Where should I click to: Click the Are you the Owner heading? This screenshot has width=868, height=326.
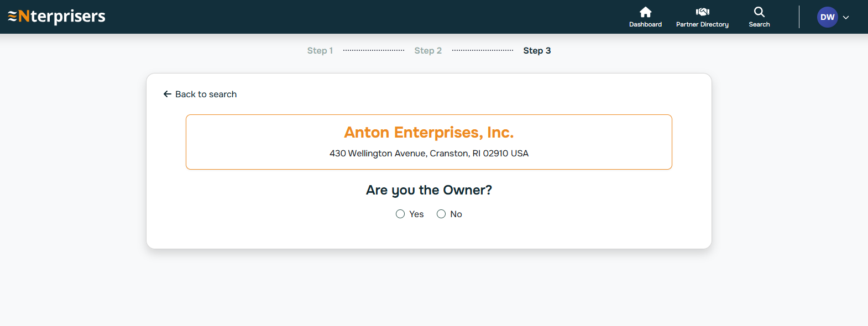coord(428,190)
